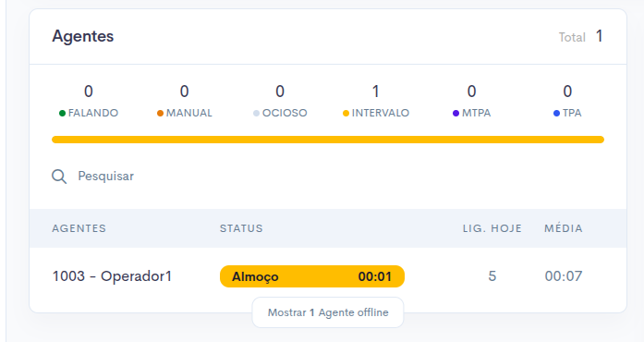644x342 pixels.
Task: Click the yellow INTERVALO status dot
Action: [346, 113]
